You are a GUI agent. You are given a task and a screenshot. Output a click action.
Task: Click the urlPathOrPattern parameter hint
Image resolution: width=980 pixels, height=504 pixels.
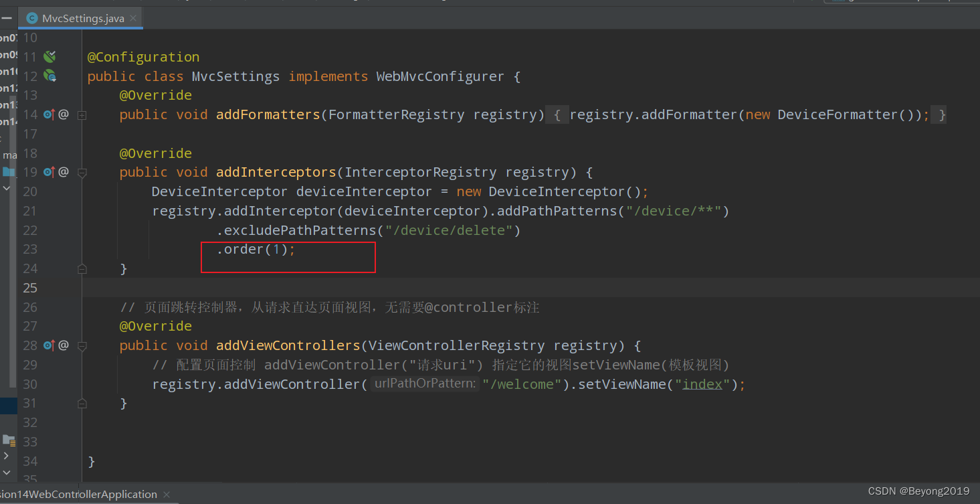(x=425, y=384)
